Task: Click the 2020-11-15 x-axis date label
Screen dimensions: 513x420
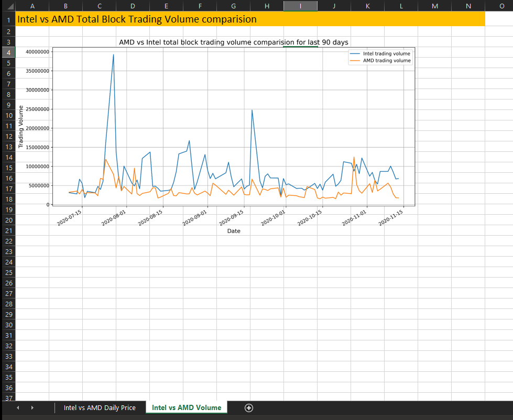Action: [390, 218]
